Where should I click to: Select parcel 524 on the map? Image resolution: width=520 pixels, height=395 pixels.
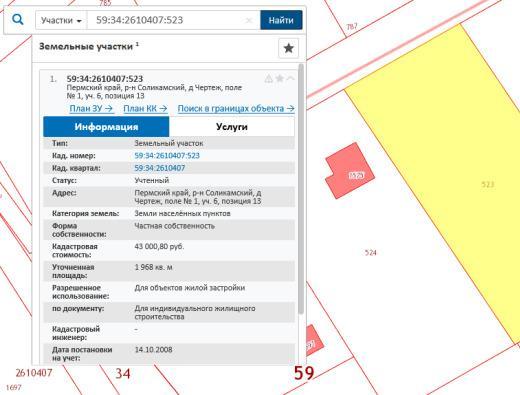pos(371,252)
